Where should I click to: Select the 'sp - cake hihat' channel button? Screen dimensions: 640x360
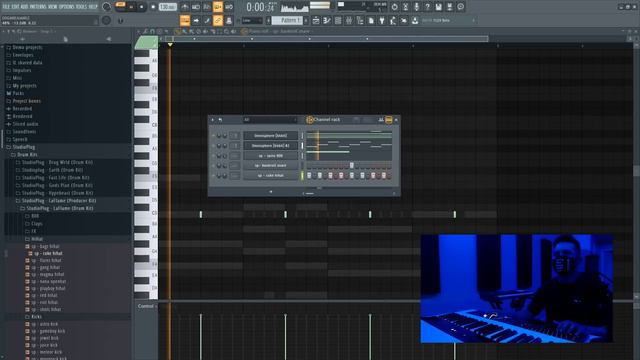(271, 176)
